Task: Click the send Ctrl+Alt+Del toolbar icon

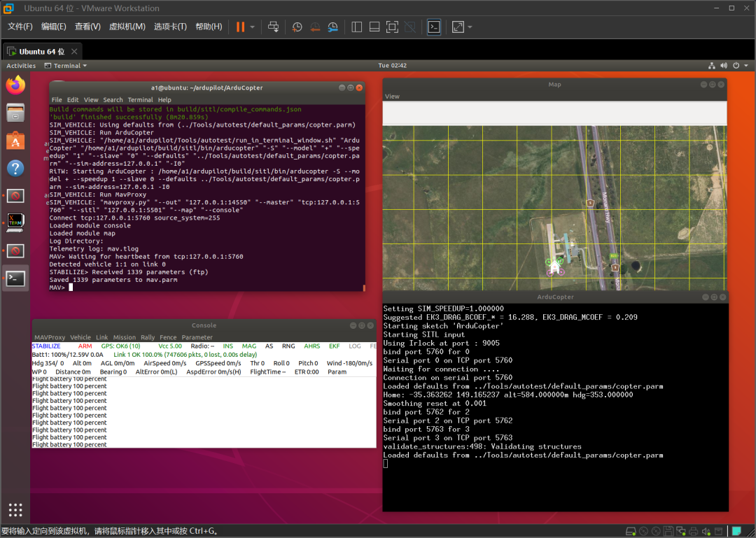Action: 273,27
